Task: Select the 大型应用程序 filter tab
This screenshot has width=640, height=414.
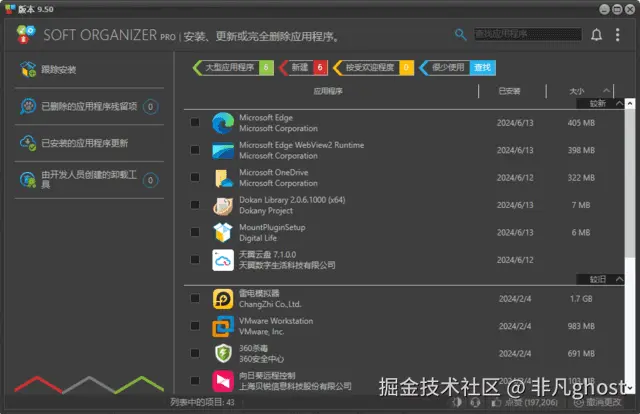Action: tap(233, 67)
